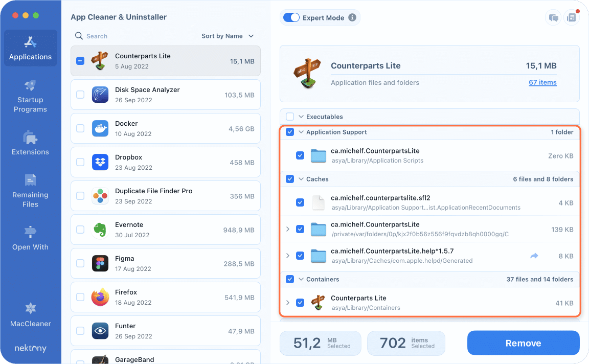Viewport: 589px width, 364px height.
Task: Open the Remaining Files icon
Action: (31, 180)
